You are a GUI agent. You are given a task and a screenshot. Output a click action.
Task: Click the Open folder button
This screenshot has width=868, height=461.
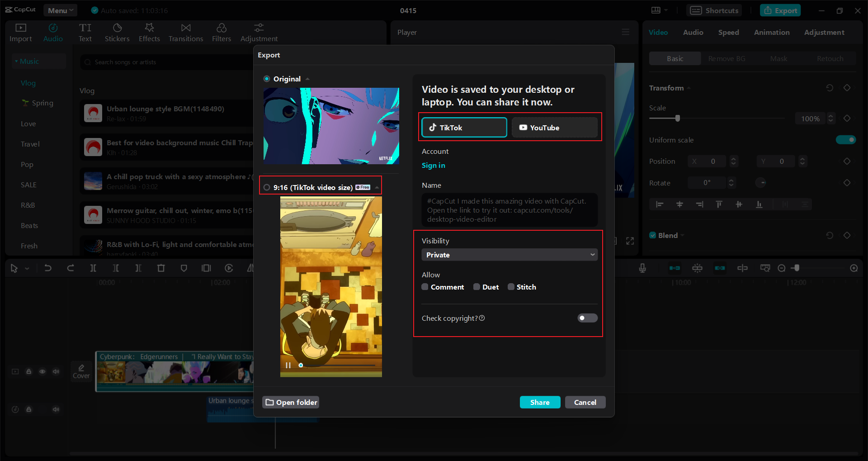click(291, 402)
